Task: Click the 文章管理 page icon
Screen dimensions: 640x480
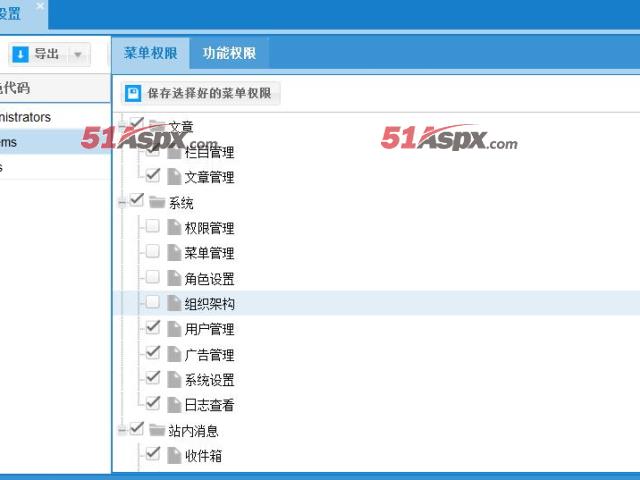Action: pyautogui.click(x=174, y=177)
